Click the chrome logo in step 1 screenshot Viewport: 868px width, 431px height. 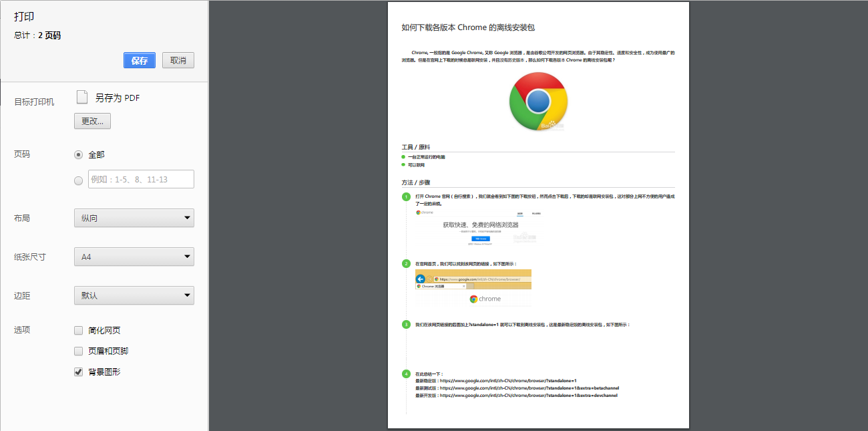pos(425,212)
